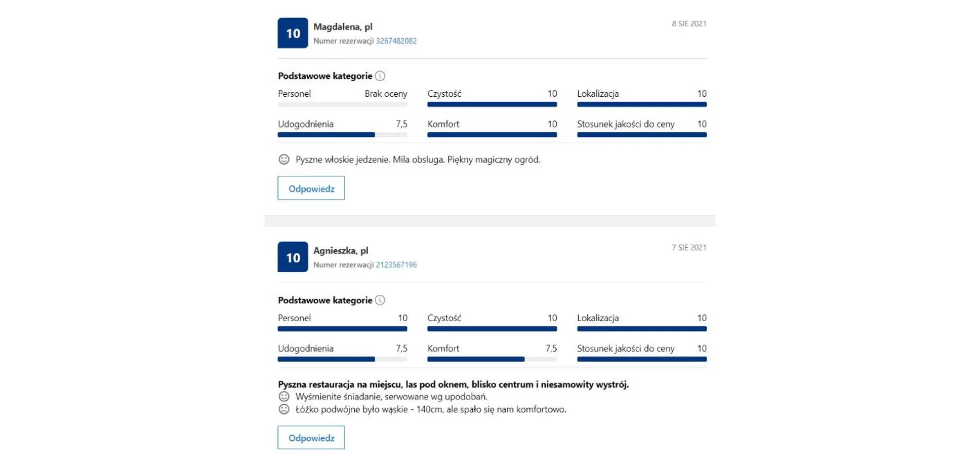Viewport: 980px width, 461px height.
Task: Click Agnieszka's Komfort 7,5 rating bar
Action: [492, 359]
